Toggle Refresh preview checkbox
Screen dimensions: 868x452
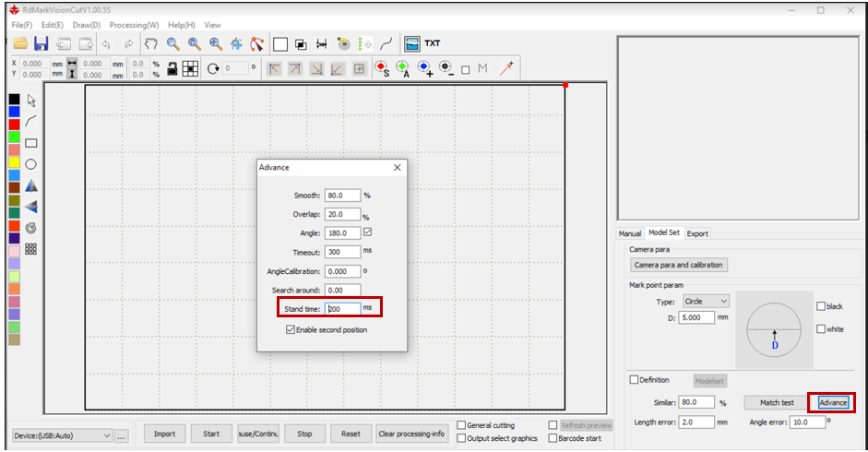click(553, 425)
